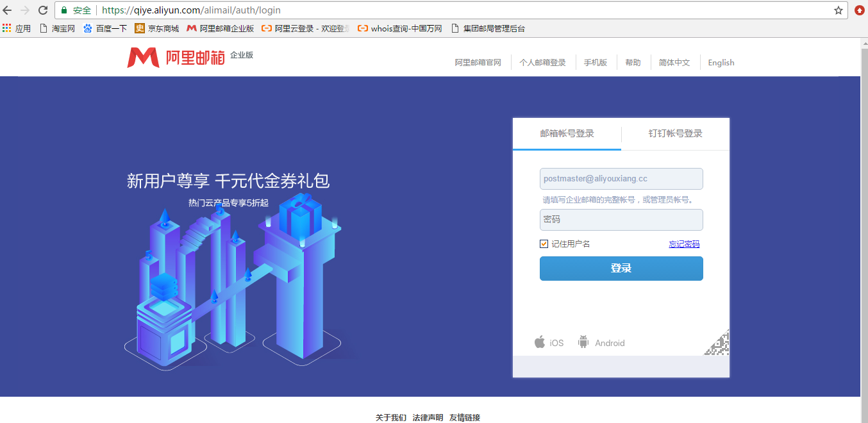868x423 pixels.
Task: Open iOS app download link
Action: coord(549,342)
